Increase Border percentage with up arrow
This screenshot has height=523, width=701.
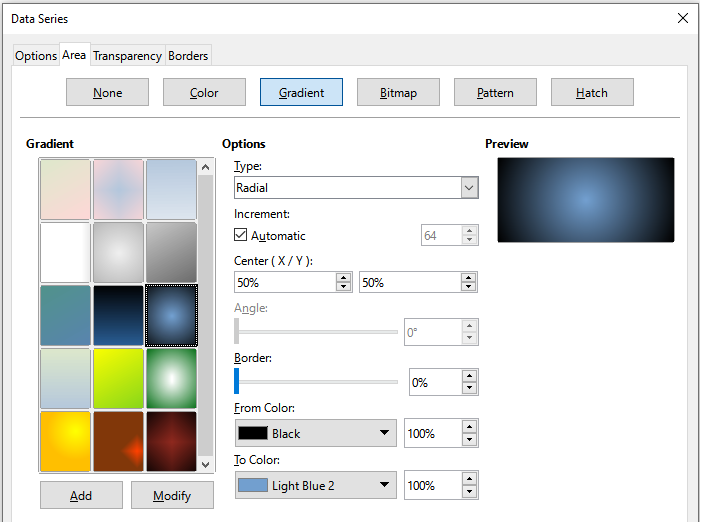click(x=469, y=376)
